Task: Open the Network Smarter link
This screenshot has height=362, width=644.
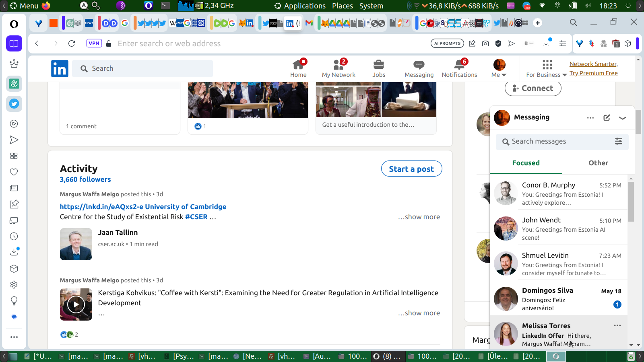Action: click(593, 64)
